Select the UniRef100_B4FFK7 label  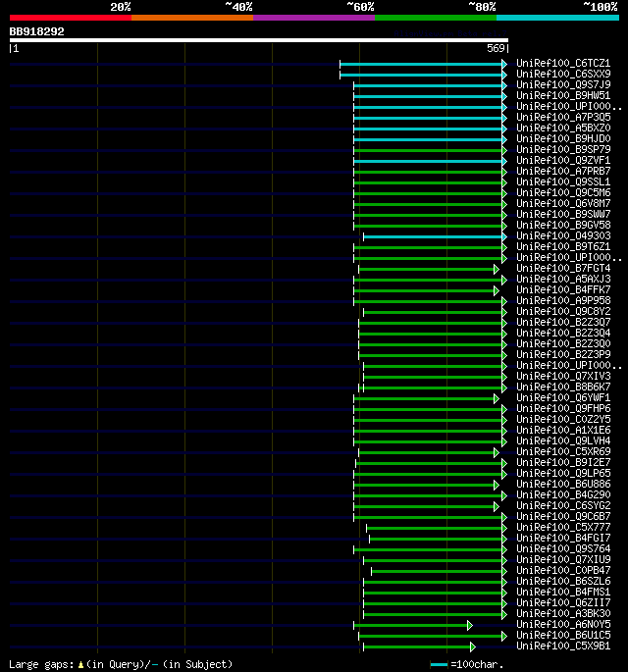[x=563, y=289]
